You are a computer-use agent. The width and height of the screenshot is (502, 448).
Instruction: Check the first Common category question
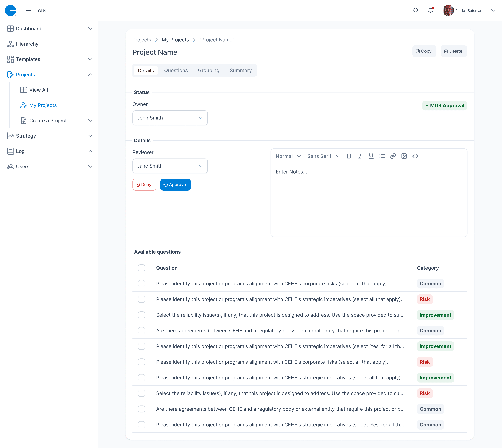tap(141, 284)
